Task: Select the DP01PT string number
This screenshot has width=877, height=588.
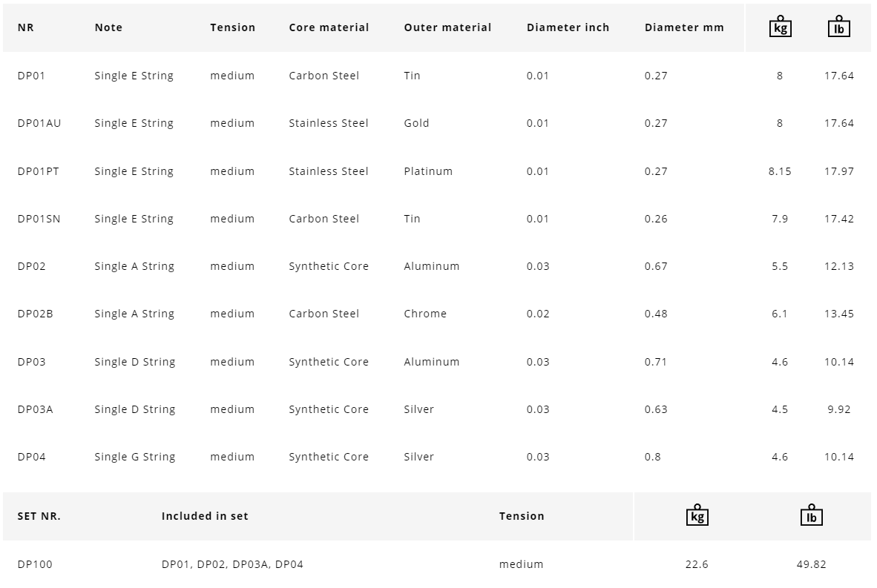Action: (x=39, y=171)
